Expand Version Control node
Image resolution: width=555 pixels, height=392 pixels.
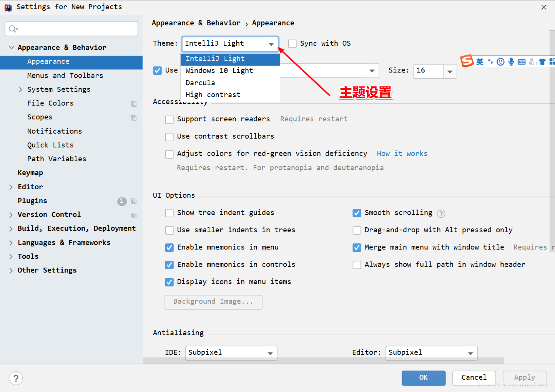(x=11, y=215)
